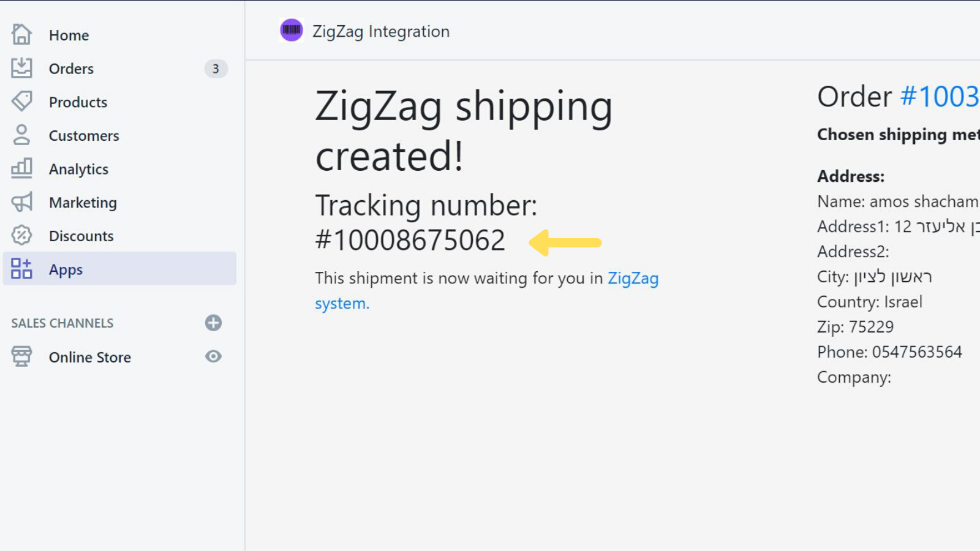The image size is (980, 551).
Task: Click the Products tag icon
Action: coord(21,101)
